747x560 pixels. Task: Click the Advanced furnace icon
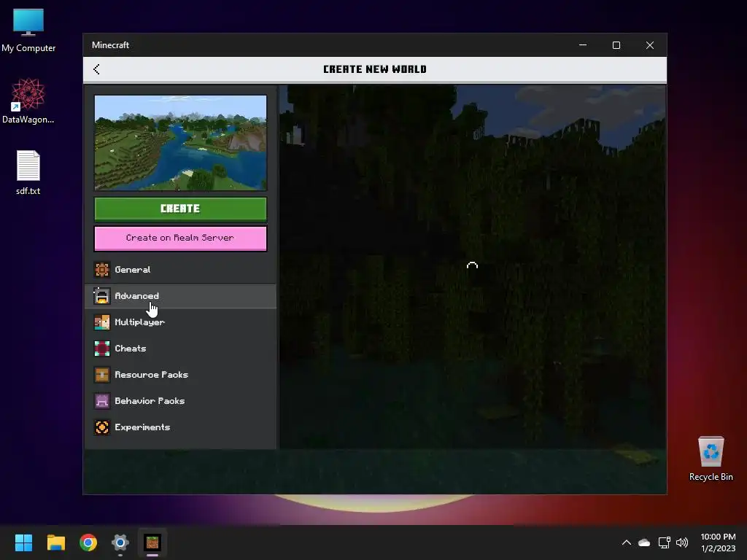click(101, 296)
